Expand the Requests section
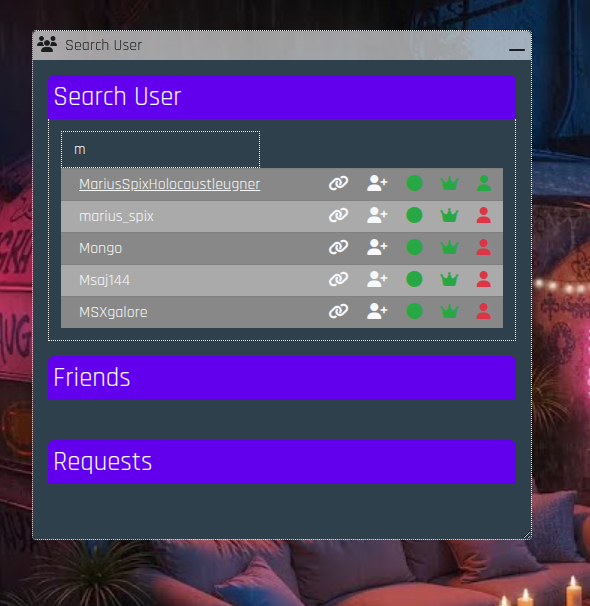Screen dimensions: 590x606 click(x=282, y=462)
